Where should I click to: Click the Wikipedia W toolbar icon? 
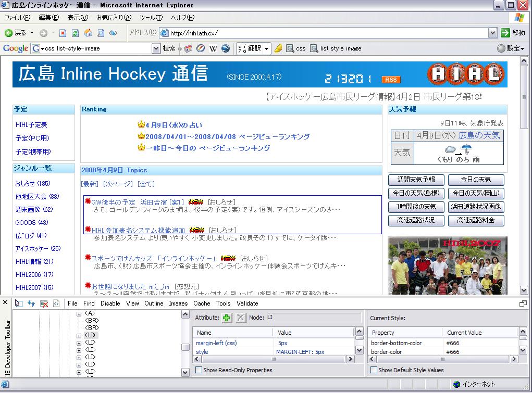click(x=213, y=48)
